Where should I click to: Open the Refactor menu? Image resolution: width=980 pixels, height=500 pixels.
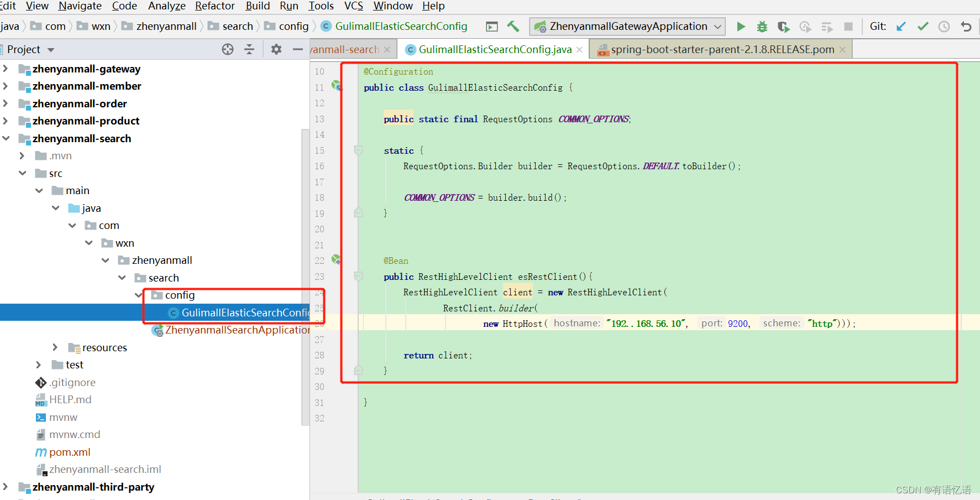[x=215, y=6]
